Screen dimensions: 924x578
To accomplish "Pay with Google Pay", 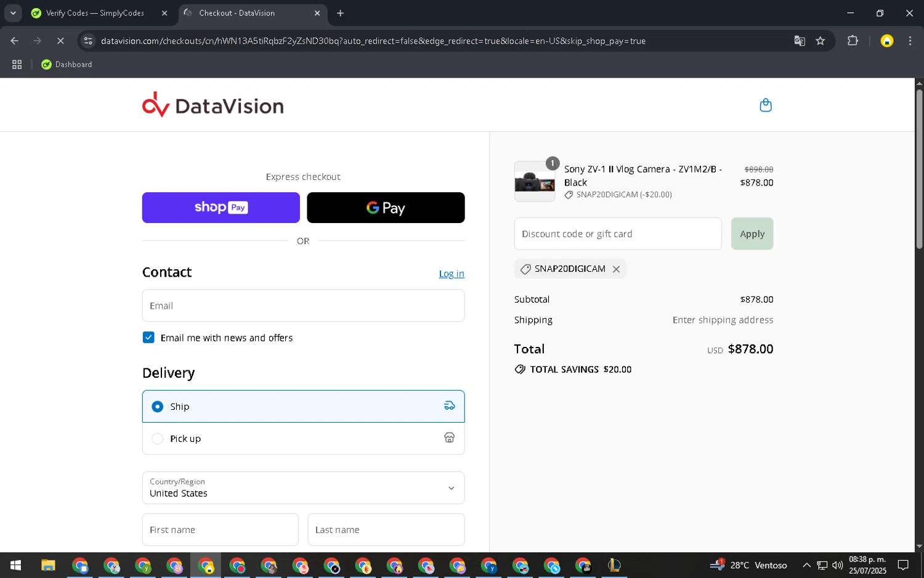I will (x=386, y=208).
